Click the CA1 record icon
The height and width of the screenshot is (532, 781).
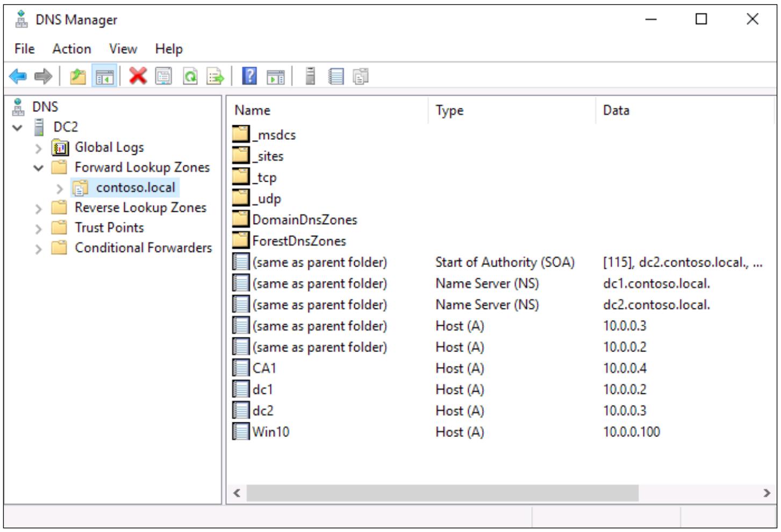241,368
